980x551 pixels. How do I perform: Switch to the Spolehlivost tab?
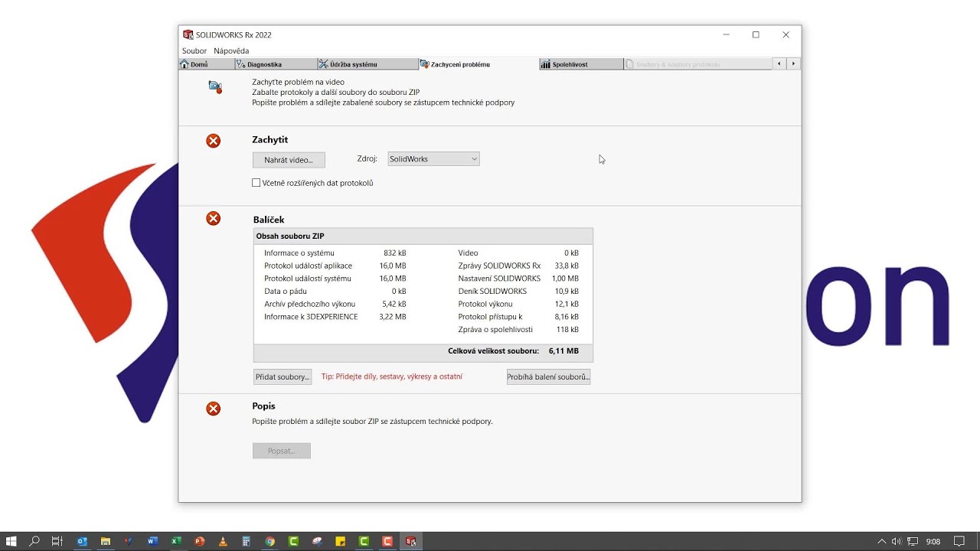581,64
